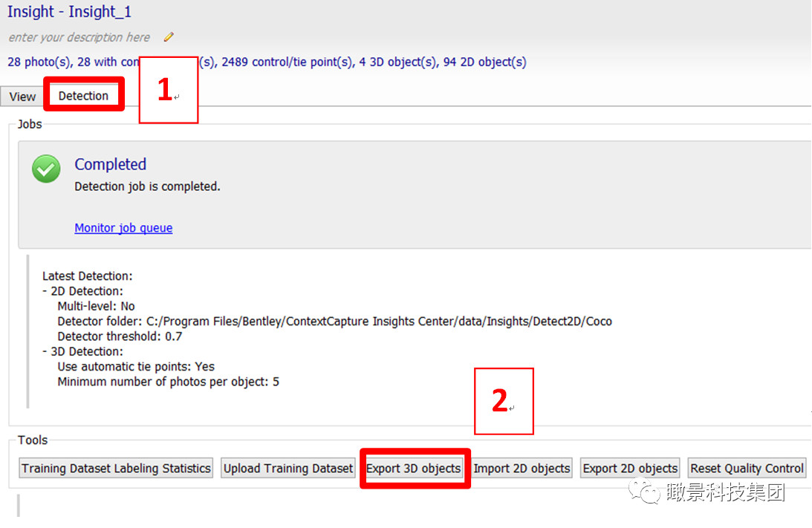
Task: Click the '- 3D Detection:' line
Action: click(x=83, y=351)
